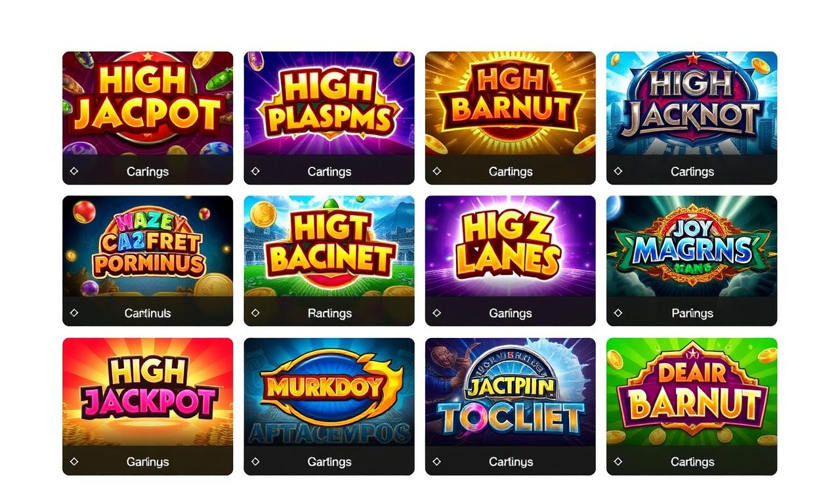Click diamond icon on High Jacpot card
The image size is (840, 504).
click(73, 171)
